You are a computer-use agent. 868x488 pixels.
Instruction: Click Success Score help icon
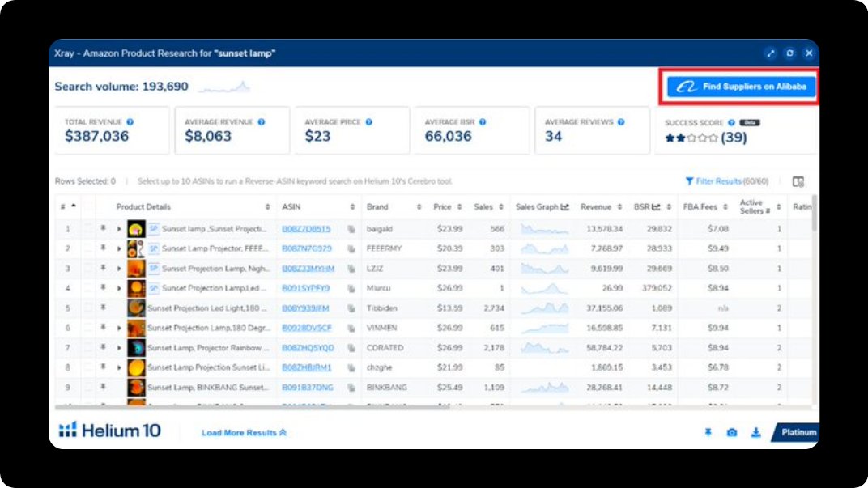[x=731, y=122]
